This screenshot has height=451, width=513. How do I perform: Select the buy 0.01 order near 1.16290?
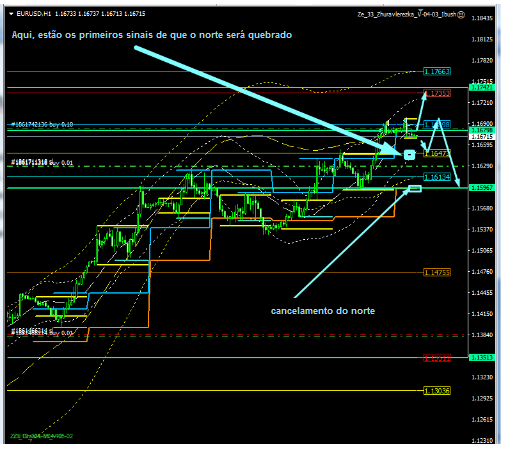[x=42, y=162]
